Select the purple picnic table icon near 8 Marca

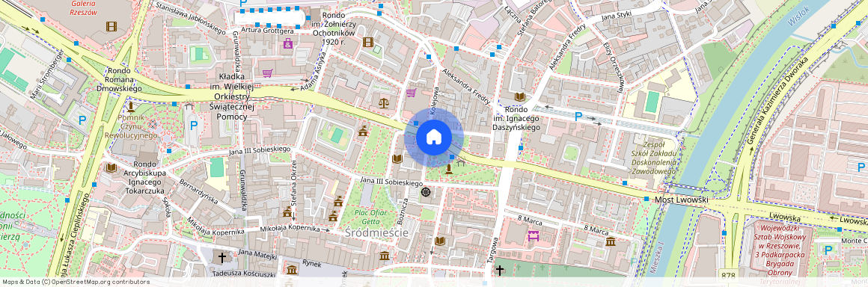[533, 236]
